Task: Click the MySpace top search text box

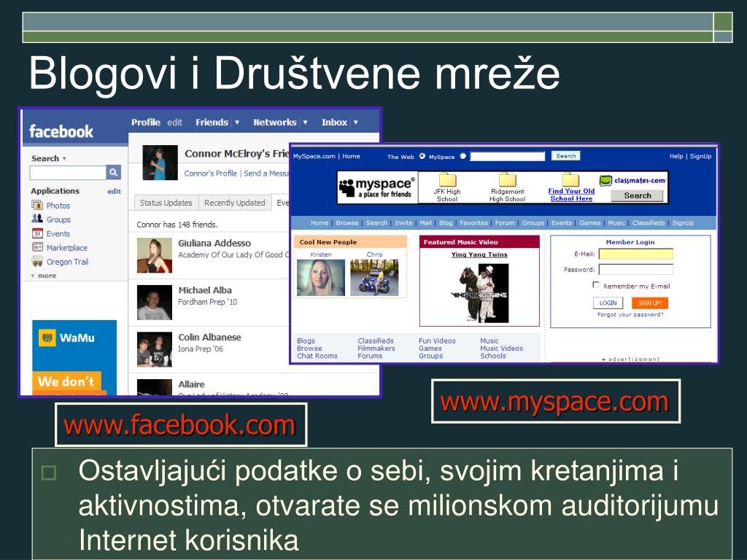Action: (x=508, y=156)
